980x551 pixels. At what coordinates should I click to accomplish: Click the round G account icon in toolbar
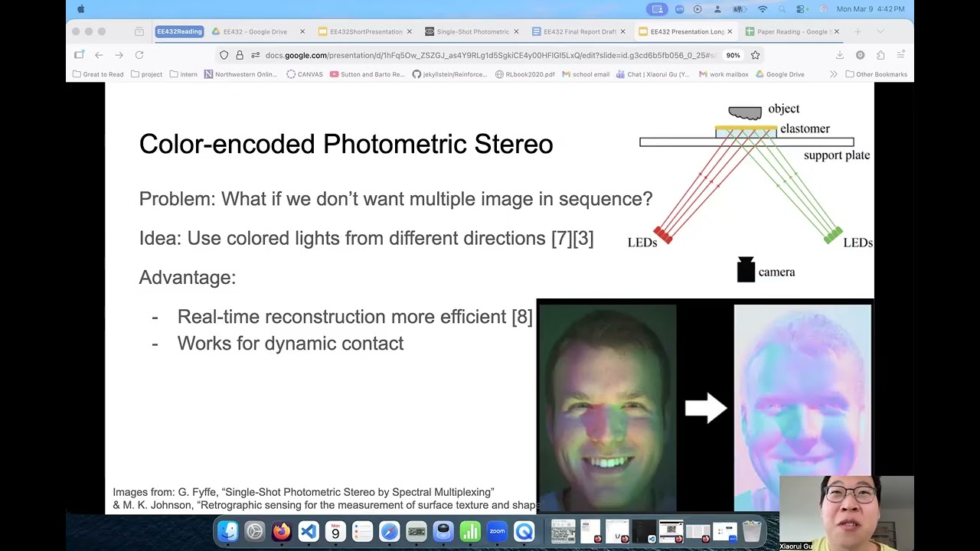pyautogui.click(x=861, y=55)
